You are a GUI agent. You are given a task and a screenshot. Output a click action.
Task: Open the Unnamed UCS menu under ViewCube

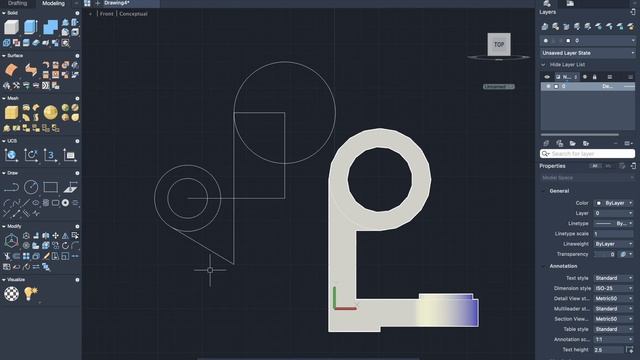click(x=499, y=87)
